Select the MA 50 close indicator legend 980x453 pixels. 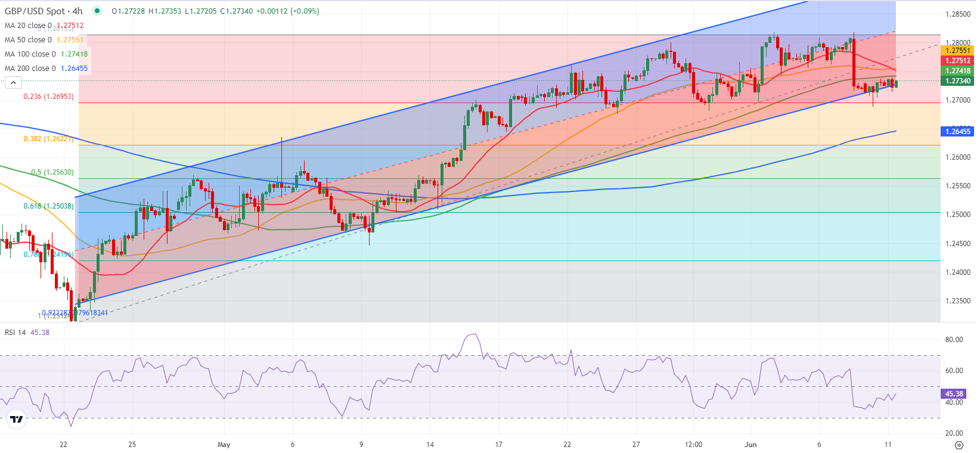point(28,40)
